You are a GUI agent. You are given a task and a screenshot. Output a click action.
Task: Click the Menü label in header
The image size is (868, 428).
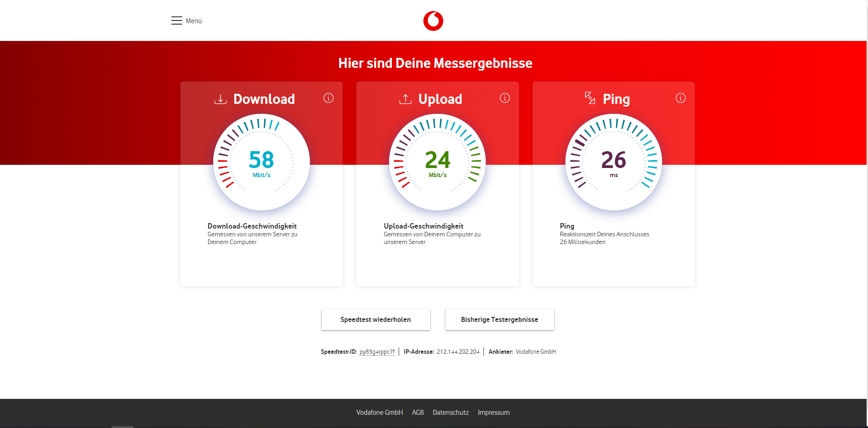pos(194,21)
